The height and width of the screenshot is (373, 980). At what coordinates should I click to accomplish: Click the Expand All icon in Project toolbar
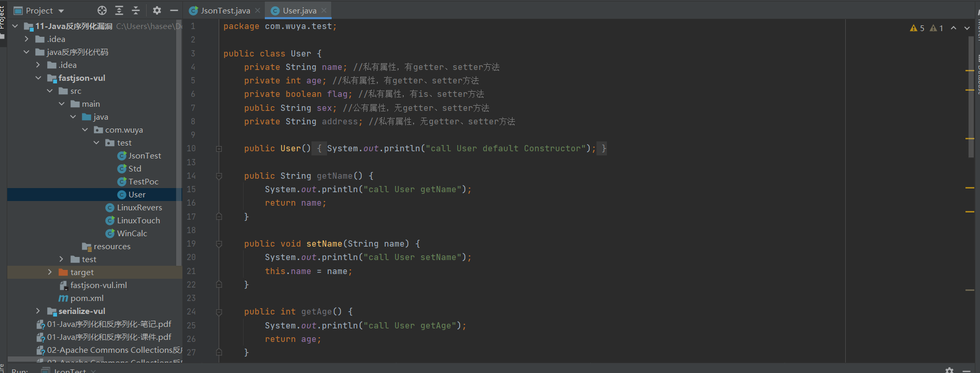[x=119, y=10]
